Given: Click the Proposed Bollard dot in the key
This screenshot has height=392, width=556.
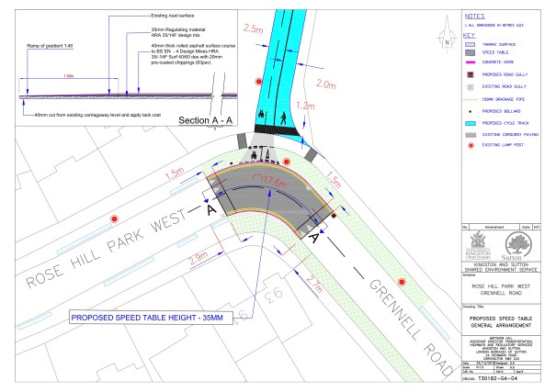Looking at the screenshot, I should coord(471,112).
